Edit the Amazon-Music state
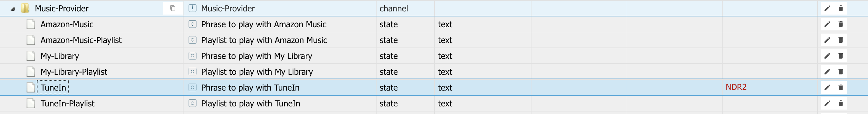 (827, 24)
